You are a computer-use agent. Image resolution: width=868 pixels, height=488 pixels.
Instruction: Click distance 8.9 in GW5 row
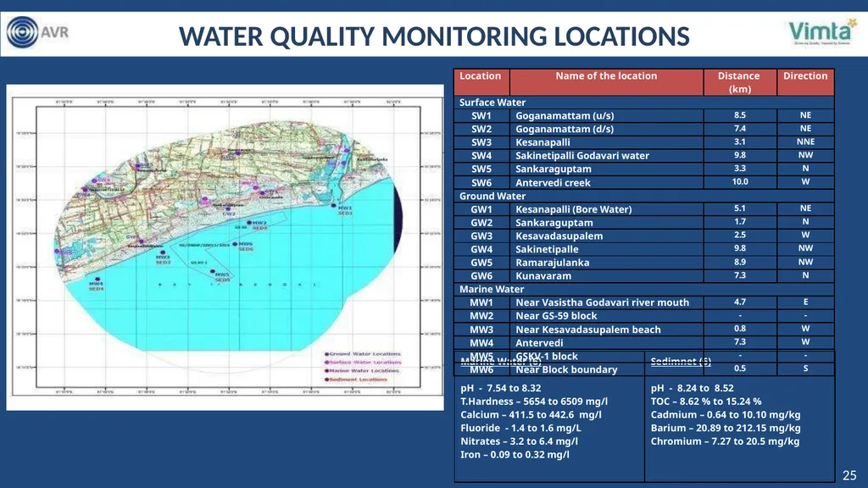739,262
